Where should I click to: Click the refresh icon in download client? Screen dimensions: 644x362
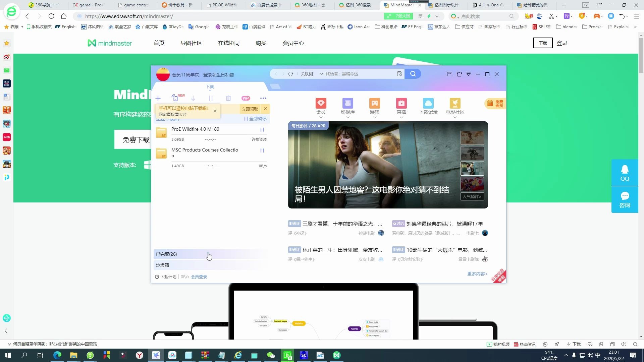[291, 74]
